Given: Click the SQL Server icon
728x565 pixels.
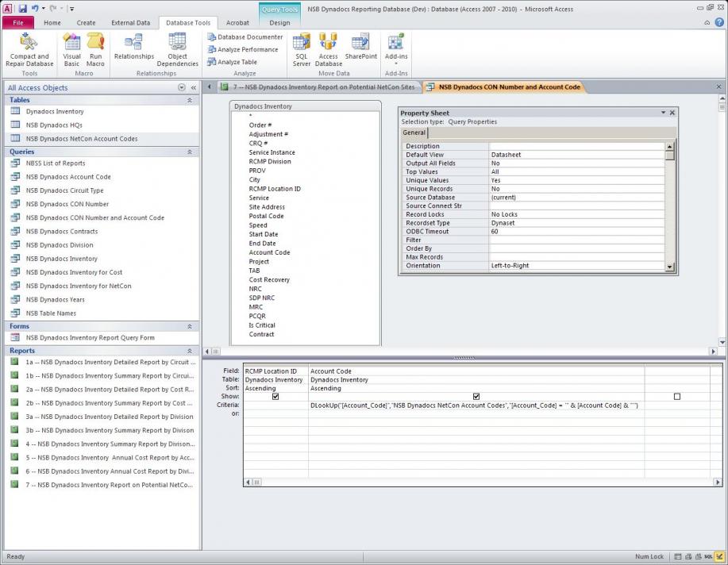Looking at the screenshot, I should click(x=302, y=49).
